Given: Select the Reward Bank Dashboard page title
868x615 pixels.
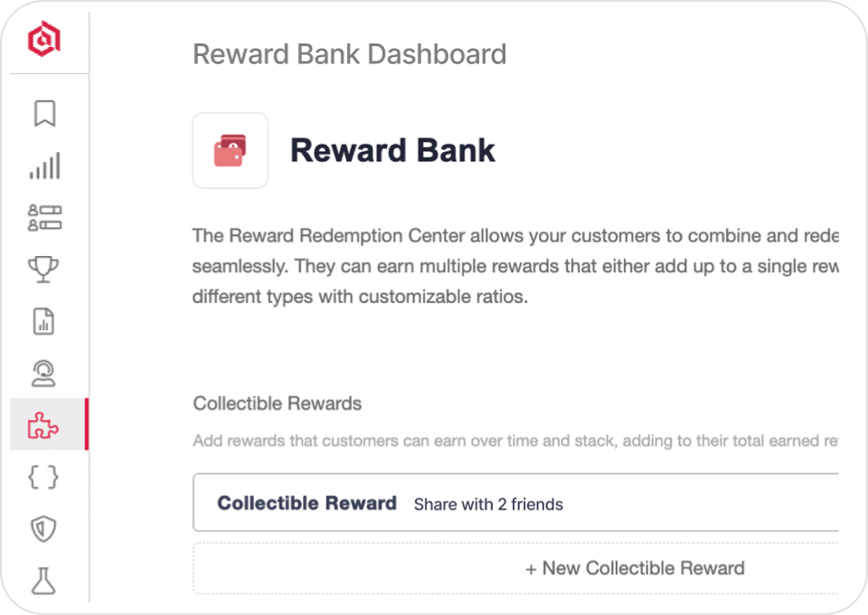Looking at the screenshot, I should (349, 54).
